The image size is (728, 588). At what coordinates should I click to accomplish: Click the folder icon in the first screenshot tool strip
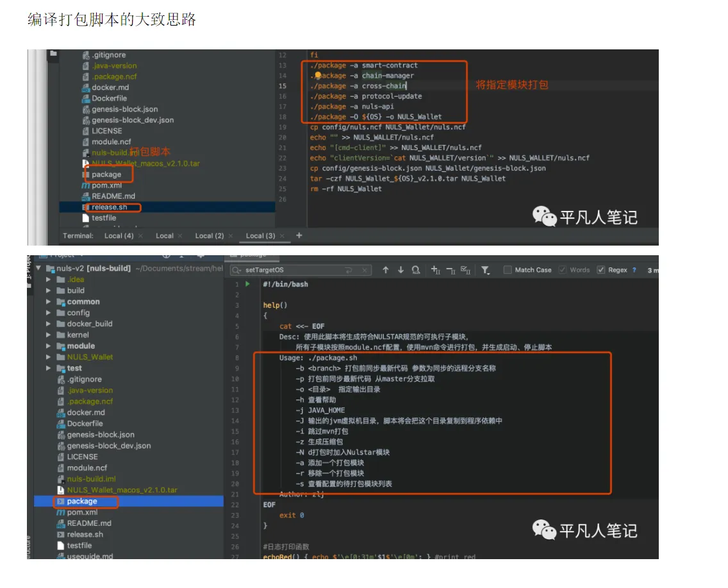click(53, 53)
